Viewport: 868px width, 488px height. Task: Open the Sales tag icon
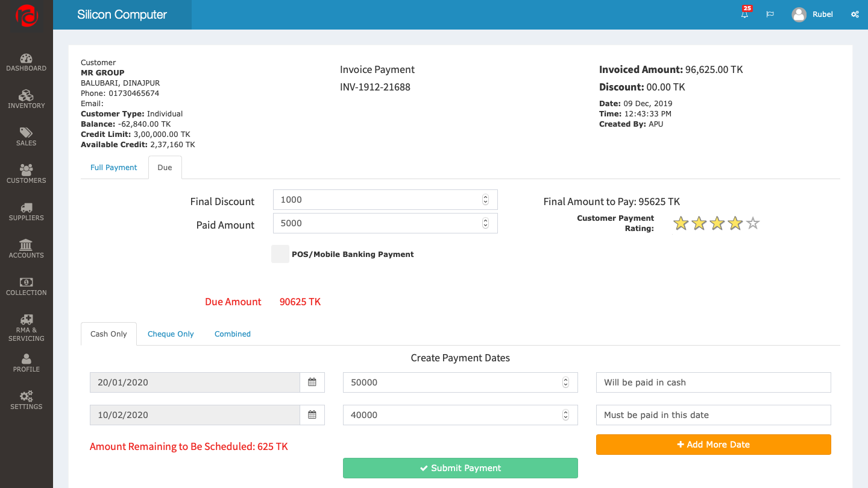[x=26, y=133]
